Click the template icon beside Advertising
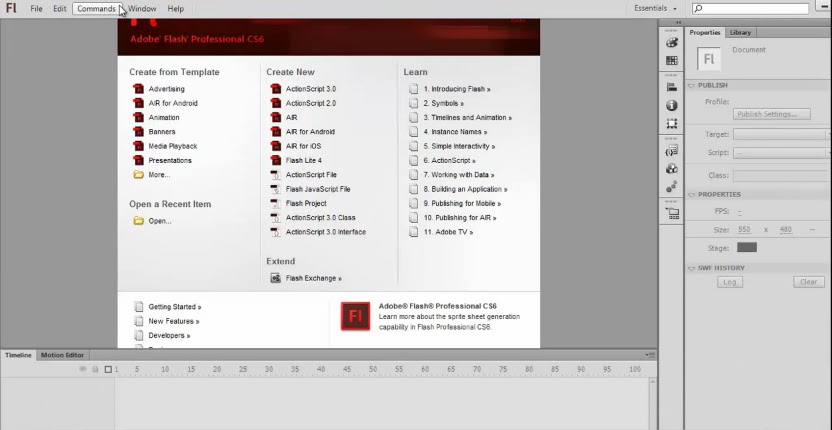832x430 pixels. (x=138, y=89)
